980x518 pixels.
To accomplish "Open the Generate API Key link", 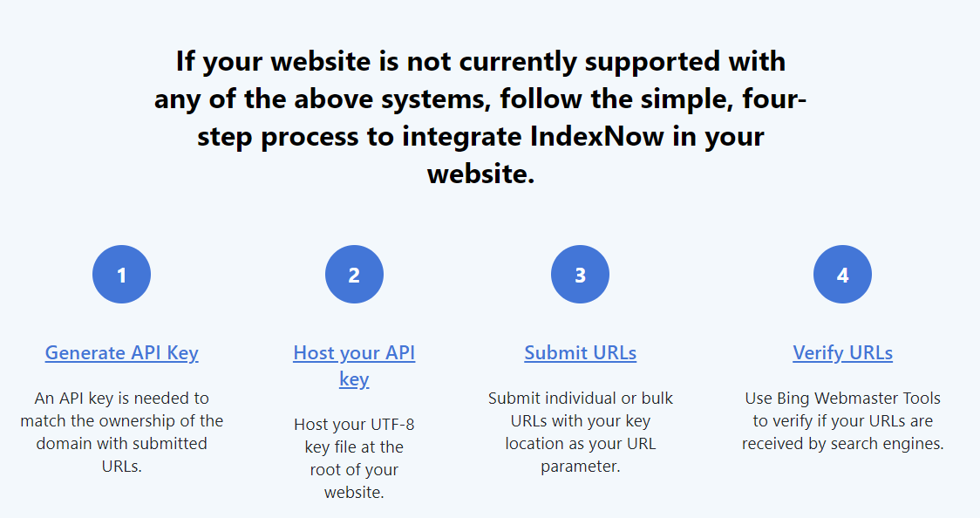I will [x=121, y=353].
